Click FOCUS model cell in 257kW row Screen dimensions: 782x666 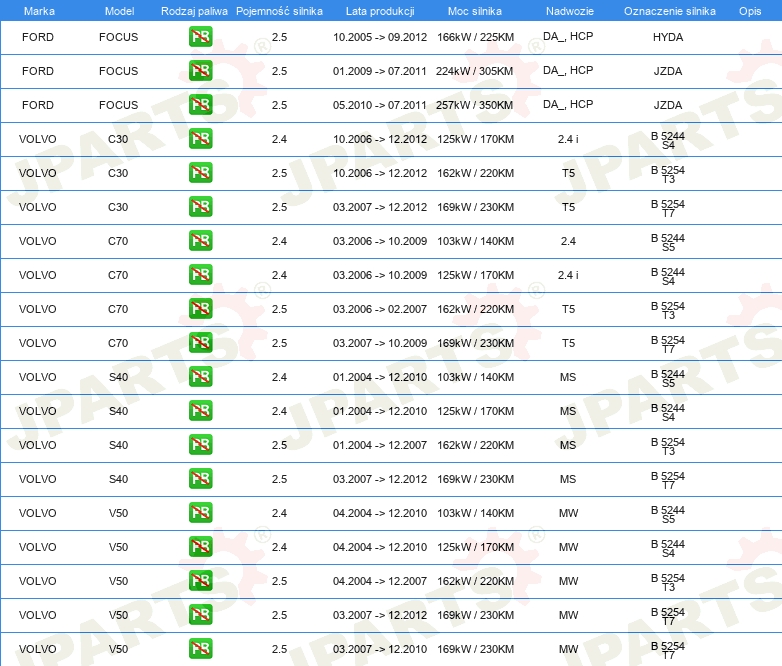pos(118,105)
